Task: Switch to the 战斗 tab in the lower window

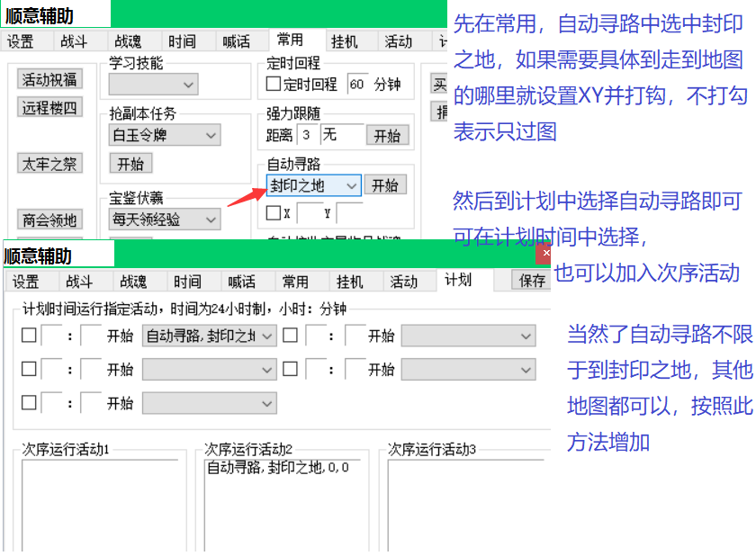Action: (x=80, y=282)
